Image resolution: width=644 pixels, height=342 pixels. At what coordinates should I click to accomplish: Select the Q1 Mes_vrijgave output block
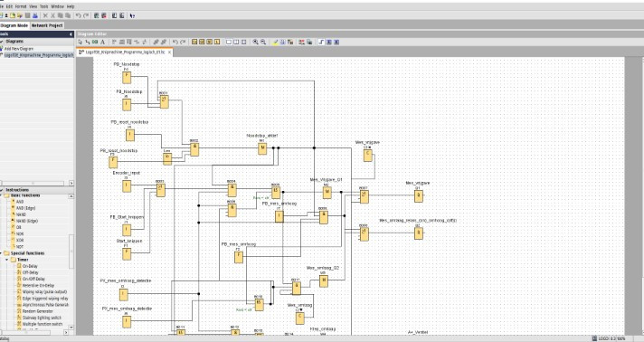[x=418, y=196]
